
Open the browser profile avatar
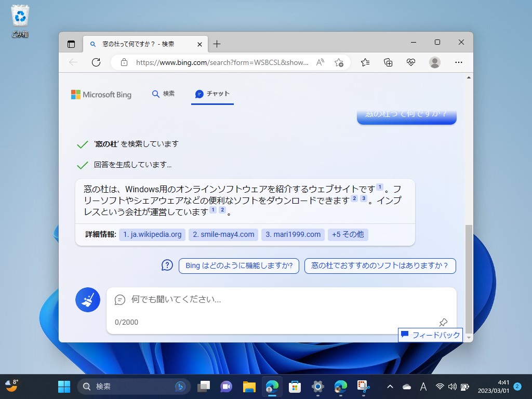[x=434, y=62]
